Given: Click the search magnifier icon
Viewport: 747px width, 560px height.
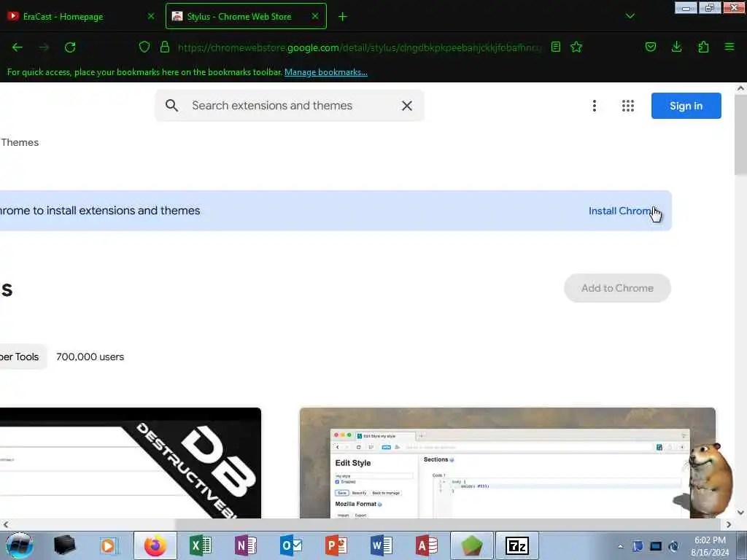Looking at the screenshot, I should (171, 106).
